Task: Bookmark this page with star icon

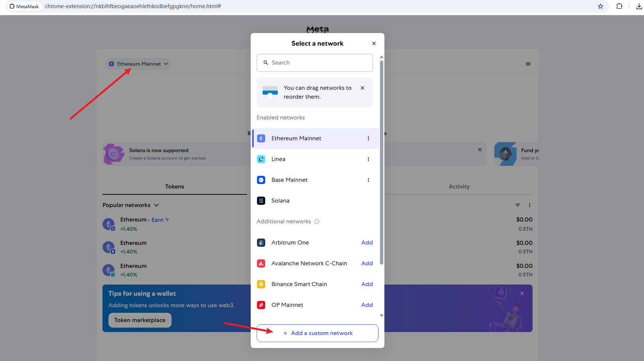Action: pyautogui.click(x=601, y=6)
